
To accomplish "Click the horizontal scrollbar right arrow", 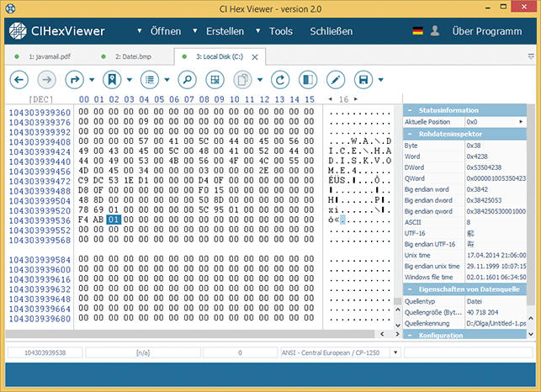I will click(397, 334).
